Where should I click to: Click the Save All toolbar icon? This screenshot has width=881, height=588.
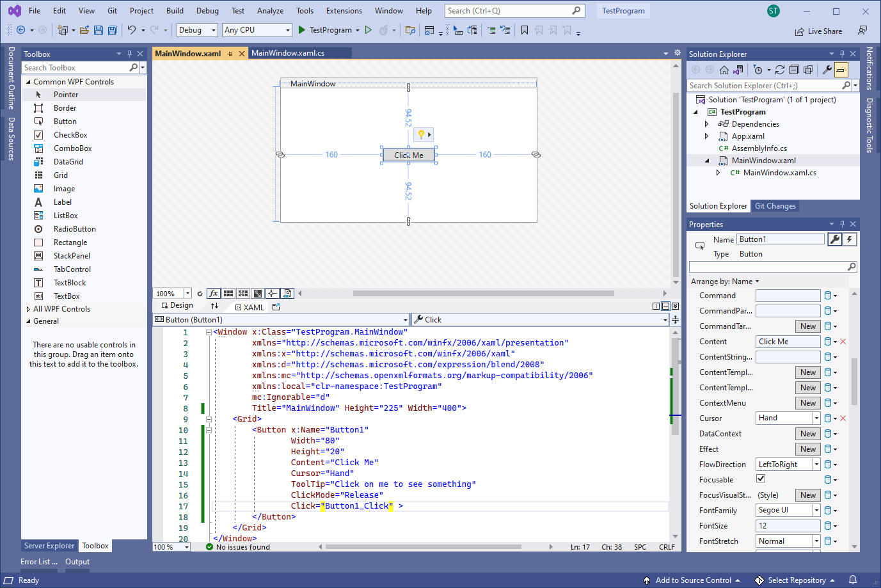pos(113,30)
